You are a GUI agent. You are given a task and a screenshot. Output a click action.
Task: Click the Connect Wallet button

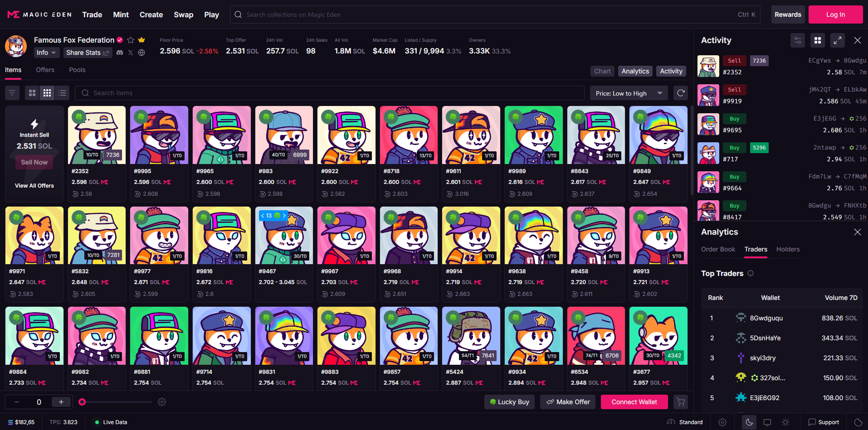click(634, 402)
